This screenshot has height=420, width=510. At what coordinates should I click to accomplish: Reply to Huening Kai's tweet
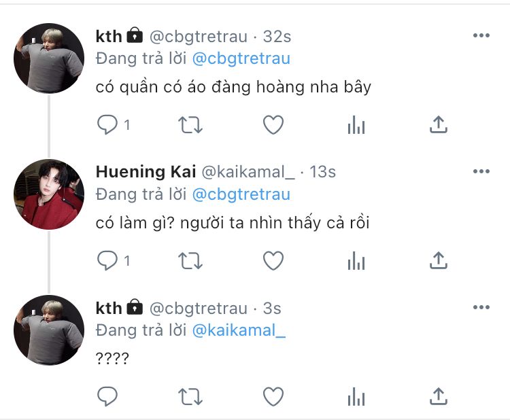pyautogui.click(x=107, y=260)
